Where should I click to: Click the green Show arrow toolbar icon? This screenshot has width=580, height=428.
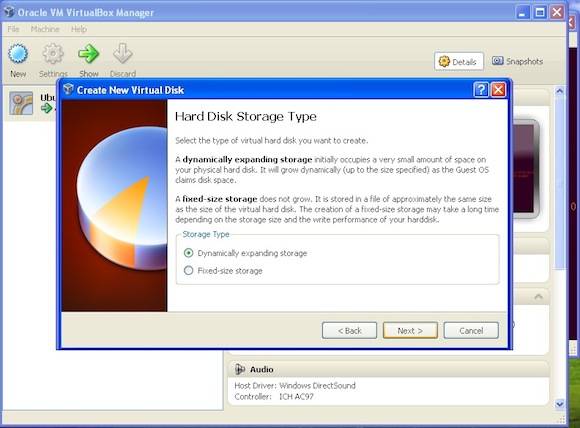[x=88, y=54]
